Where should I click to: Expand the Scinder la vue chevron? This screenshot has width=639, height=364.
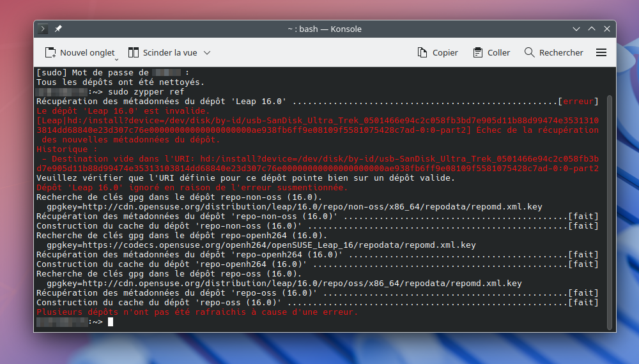[206, 53]
